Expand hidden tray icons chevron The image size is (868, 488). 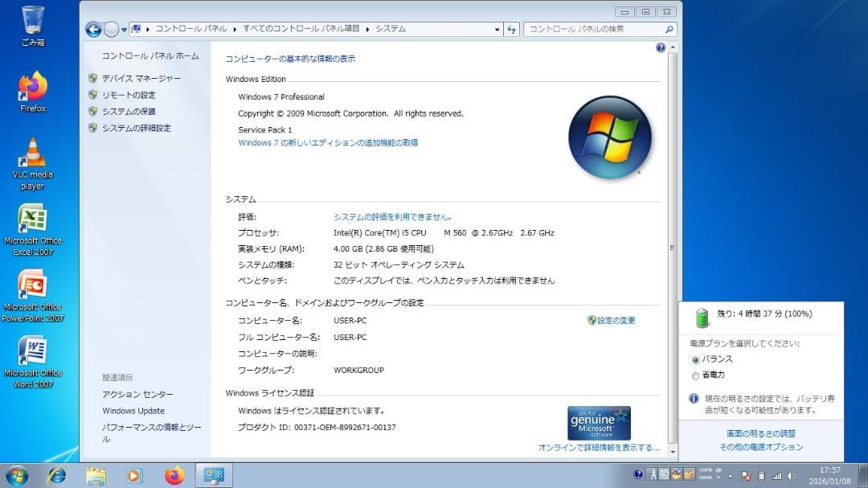[x=729, y=475]
